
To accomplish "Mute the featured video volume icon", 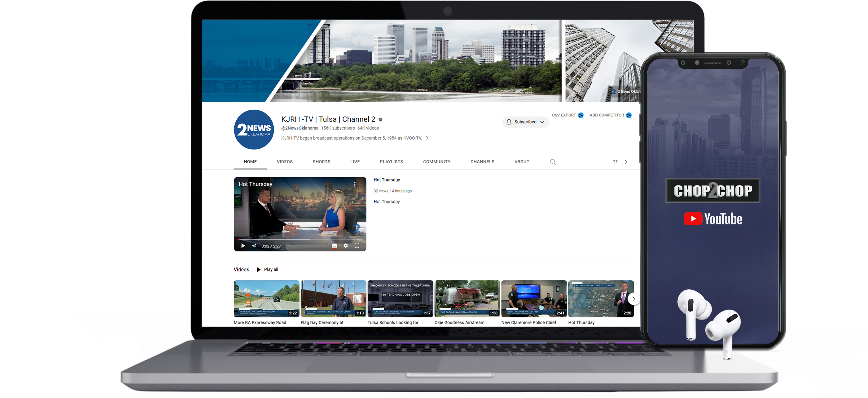I will coord(254,246).
